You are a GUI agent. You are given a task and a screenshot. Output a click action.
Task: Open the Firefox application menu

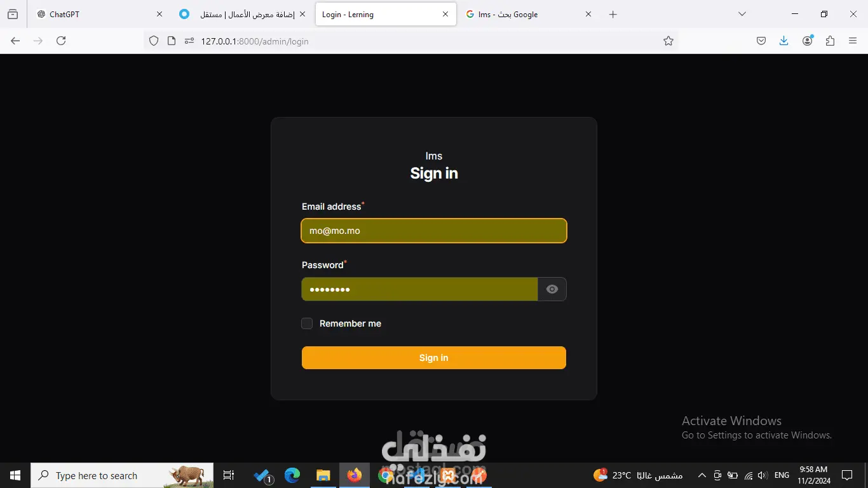853,41
